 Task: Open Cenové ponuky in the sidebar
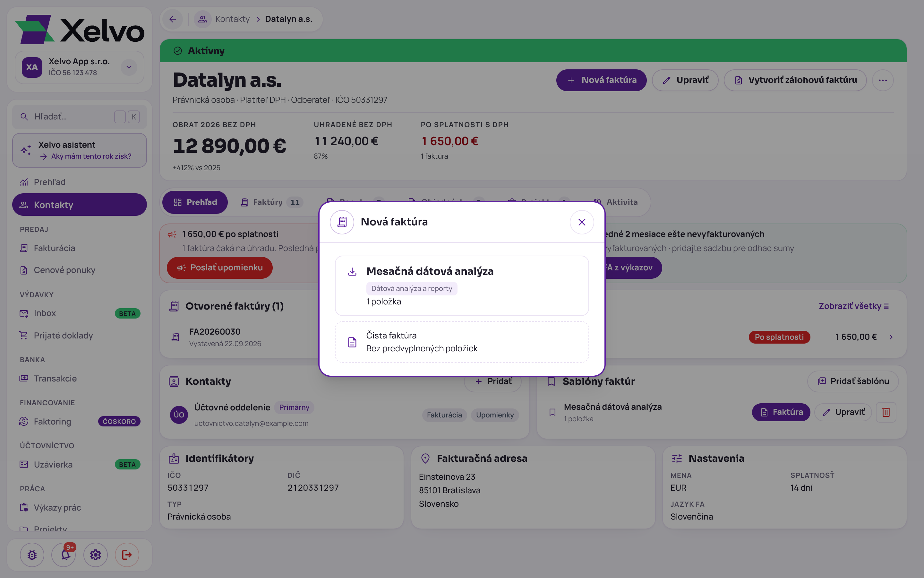pyautogui.click(x=80, y=270)
